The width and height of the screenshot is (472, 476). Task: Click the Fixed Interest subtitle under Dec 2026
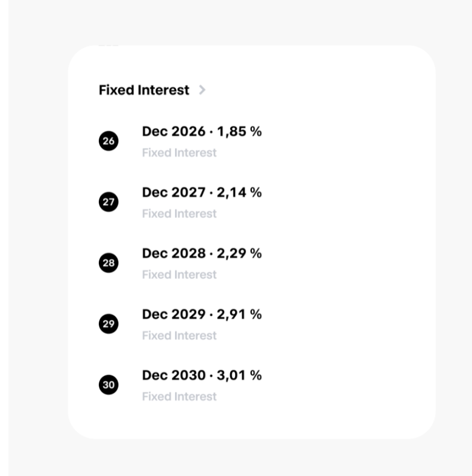[x=179, y=153]
